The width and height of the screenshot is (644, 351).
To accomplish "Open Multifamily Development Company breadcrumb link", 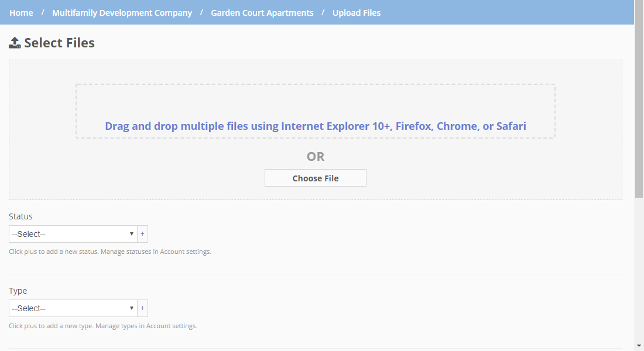I will pos(122,12).
